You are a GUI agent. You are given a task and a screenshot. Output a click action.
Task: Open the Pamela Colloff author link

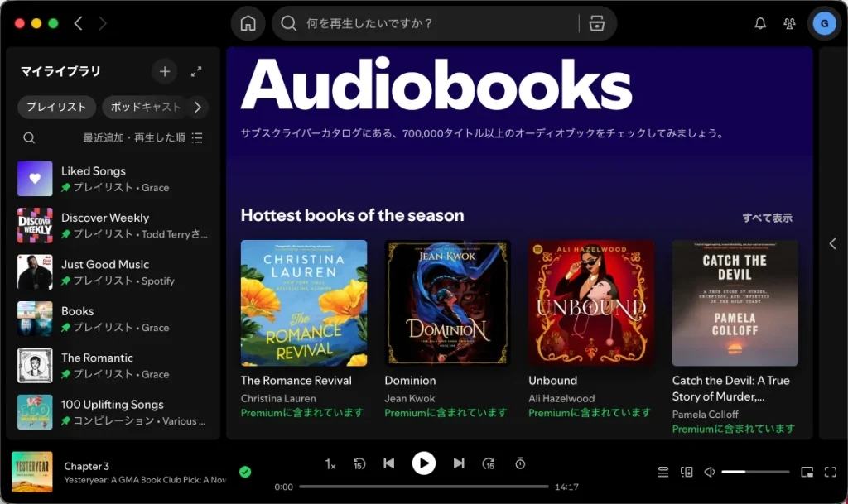[x=706, y=415]
